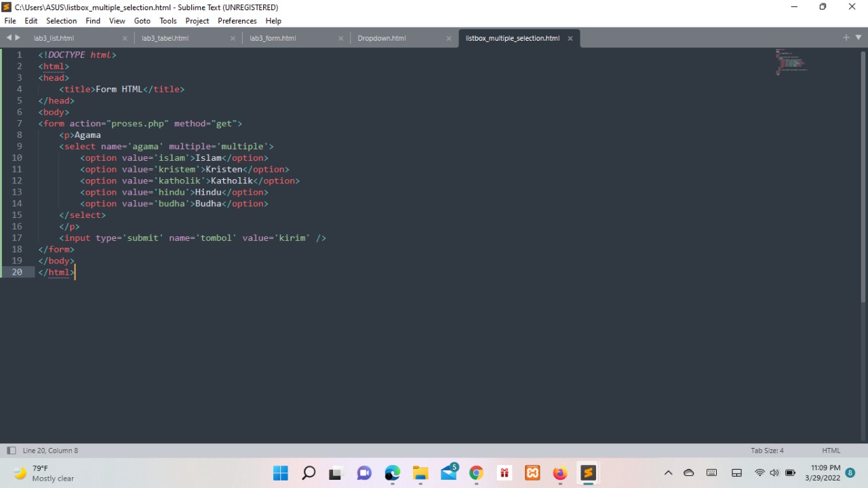Open the HTML syntax selector
This screenshot has width=868, height=488.
tap(831, 451)
